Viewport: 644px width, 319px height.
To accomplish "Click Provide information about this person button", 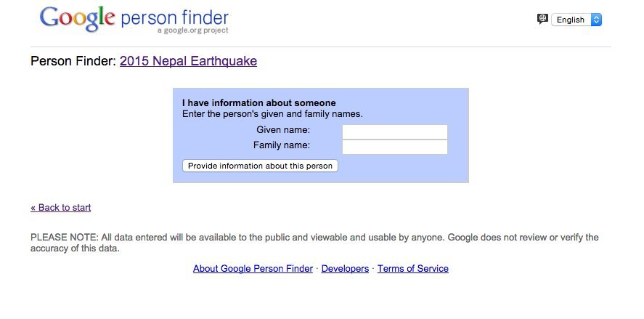I will click(260, 166).
